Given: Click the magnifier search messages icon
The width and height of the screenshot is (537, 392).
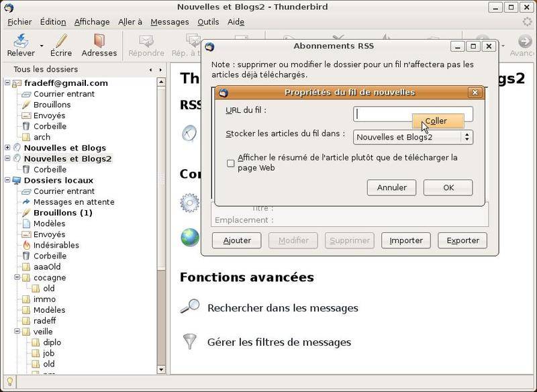Looking at the screenshot, I should coord(190,305).
